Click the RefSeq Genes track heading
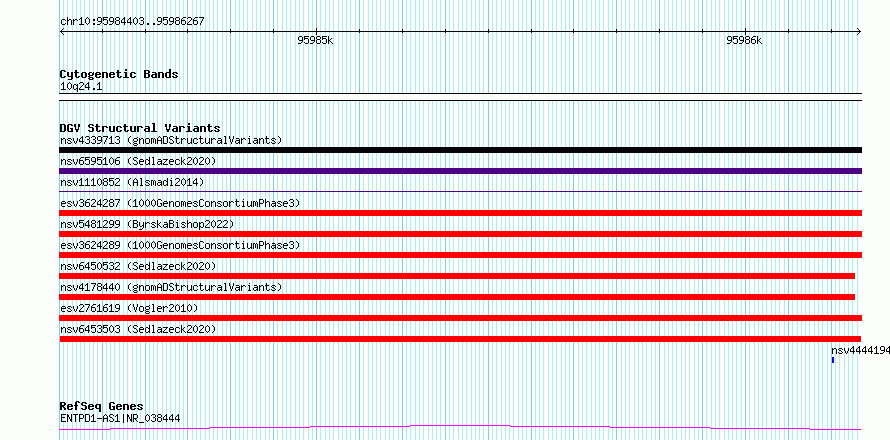Screen dimensions: 890x440 click(x=101, y=406)
